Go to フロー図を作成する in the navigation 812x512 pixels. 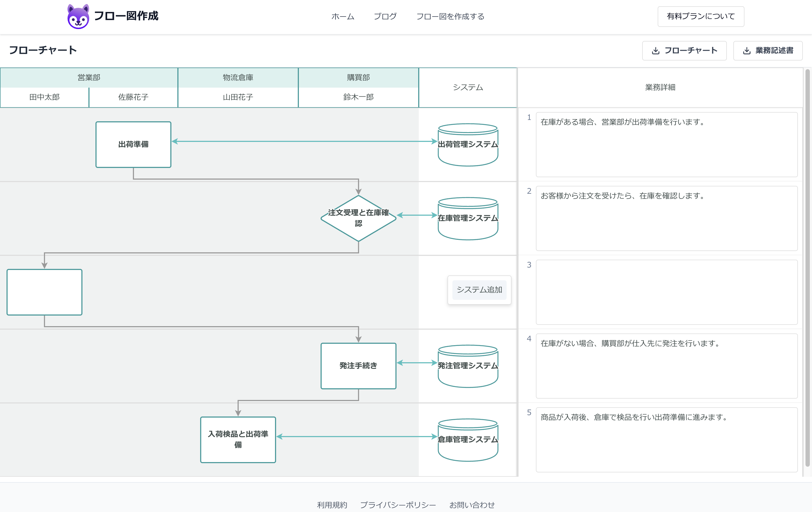point(450,16)
